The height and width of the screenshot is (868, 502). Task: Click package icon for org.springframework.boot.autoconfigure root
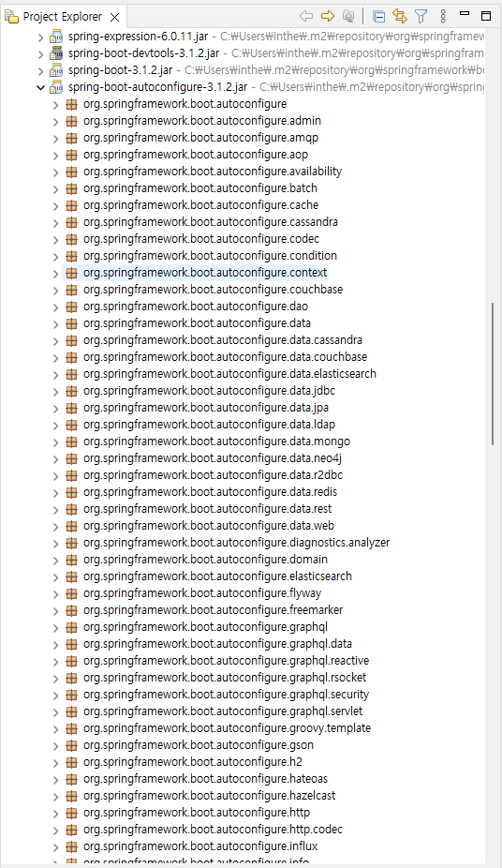(x=71, y=104)
